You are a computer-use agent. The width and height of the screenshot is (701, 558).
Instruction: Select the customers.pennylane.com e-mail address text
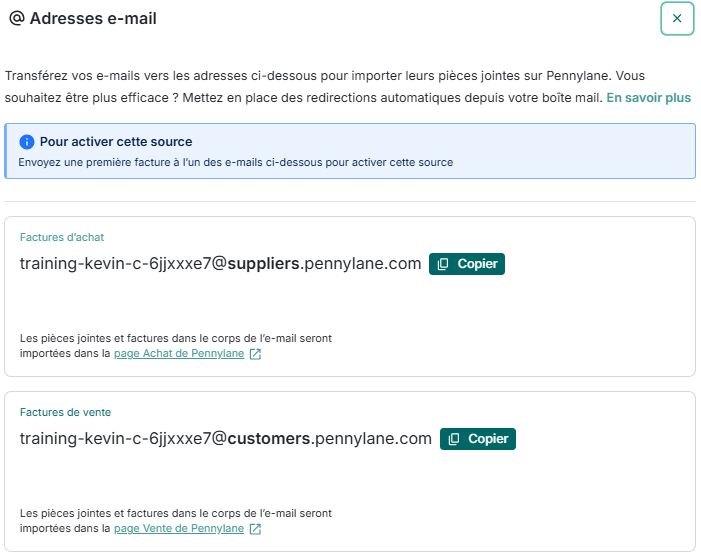[225, 439]
